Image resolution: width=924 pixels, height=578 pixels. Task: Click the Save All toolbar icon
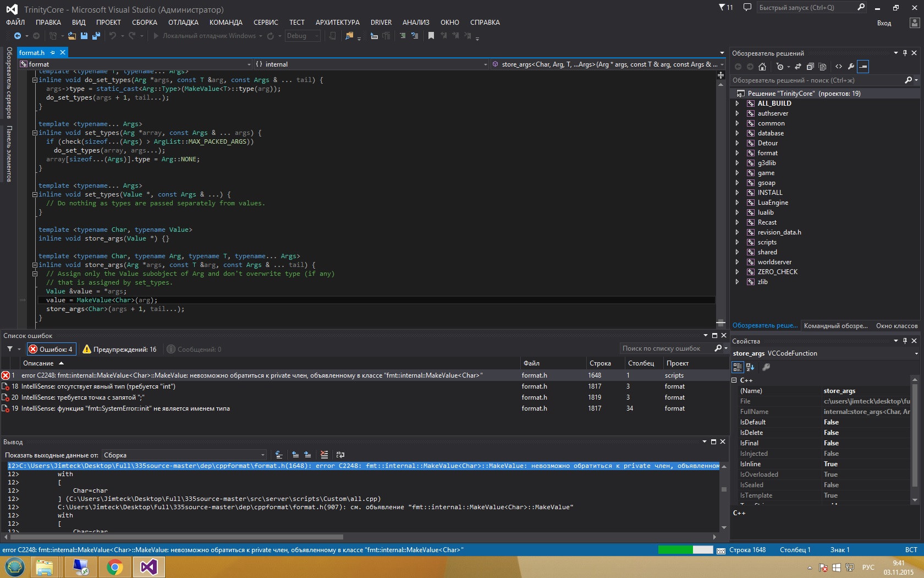(x=96, y=36)
